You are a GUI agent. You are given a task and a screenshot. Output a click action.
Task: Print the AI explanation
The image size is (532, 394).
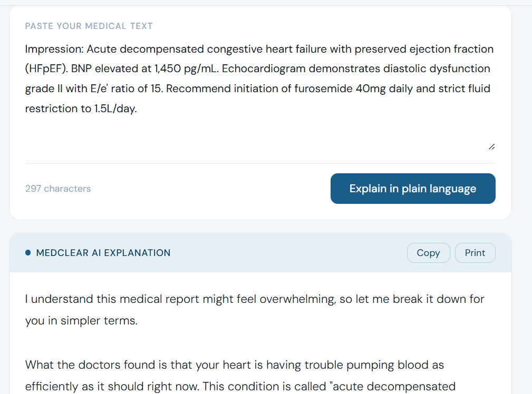475,253
